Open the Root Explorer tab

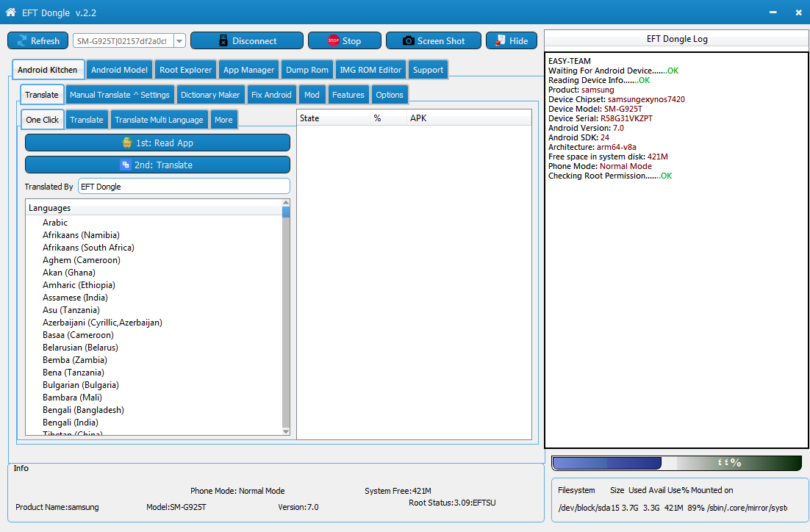click(x=185, y=70)
